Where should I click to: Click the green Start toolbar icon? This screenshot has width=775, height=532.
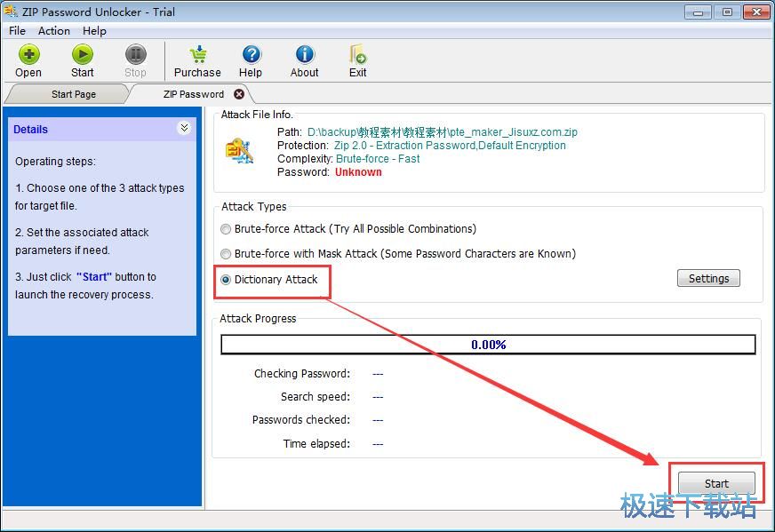pos(82,54)
